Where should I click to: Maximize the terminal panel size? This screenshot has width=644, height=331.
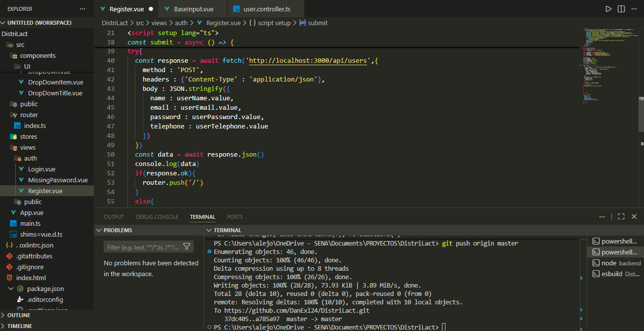point(621,216)
